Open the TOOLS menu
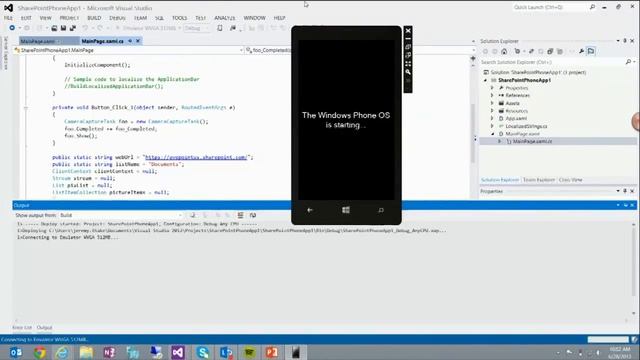 click(179, 18)
